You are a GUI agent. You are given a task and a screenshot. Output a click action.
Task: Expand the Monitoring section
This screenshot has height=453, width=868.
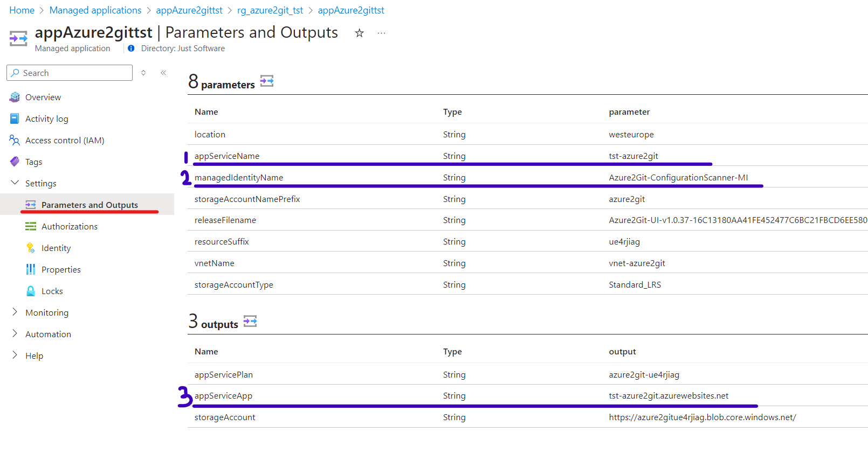[15, 312]
